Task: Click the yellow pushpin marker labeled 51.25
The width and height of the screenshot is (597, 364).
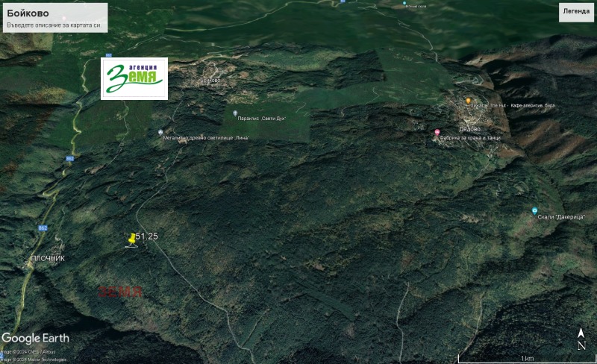Action: [x=132, y=239]
